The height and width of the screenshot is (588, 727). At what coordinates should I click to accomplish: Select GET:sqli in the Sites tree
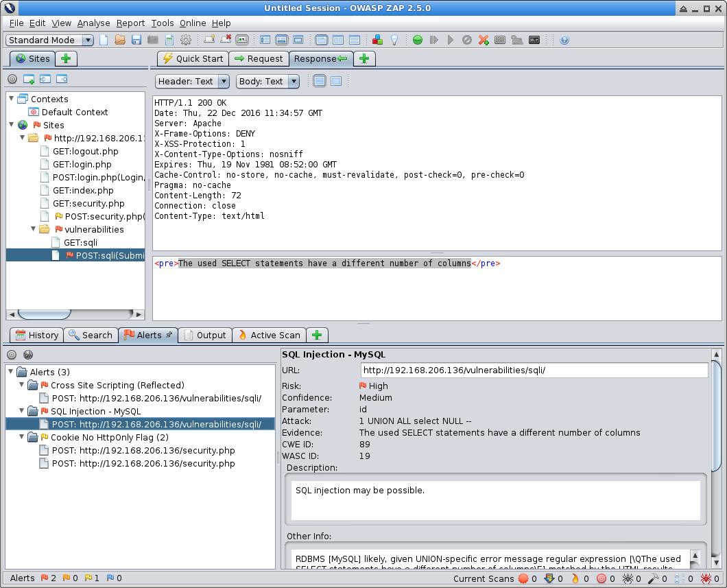pyautogui.click(x=81, y=242)
